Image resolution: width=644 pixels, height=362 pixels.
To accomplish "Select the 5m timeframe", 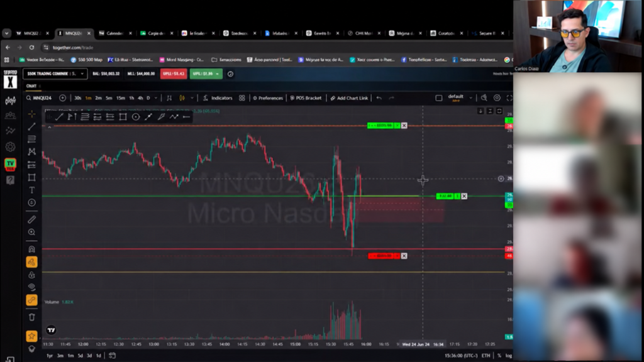I will (x=109, y=98).
